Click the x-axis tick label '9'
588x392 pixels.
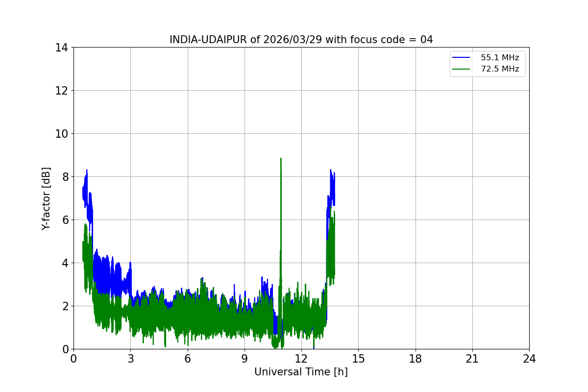[x=245, y=359]
